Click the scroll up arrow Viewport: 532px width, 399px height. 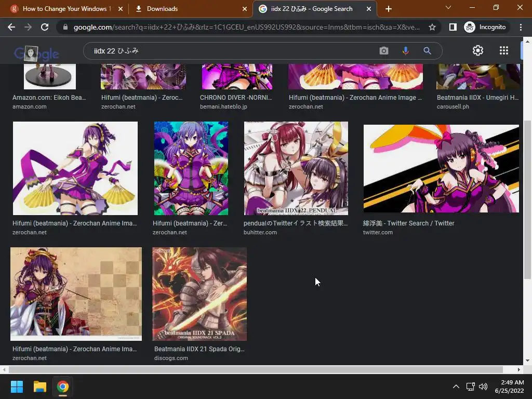[527, 42]
